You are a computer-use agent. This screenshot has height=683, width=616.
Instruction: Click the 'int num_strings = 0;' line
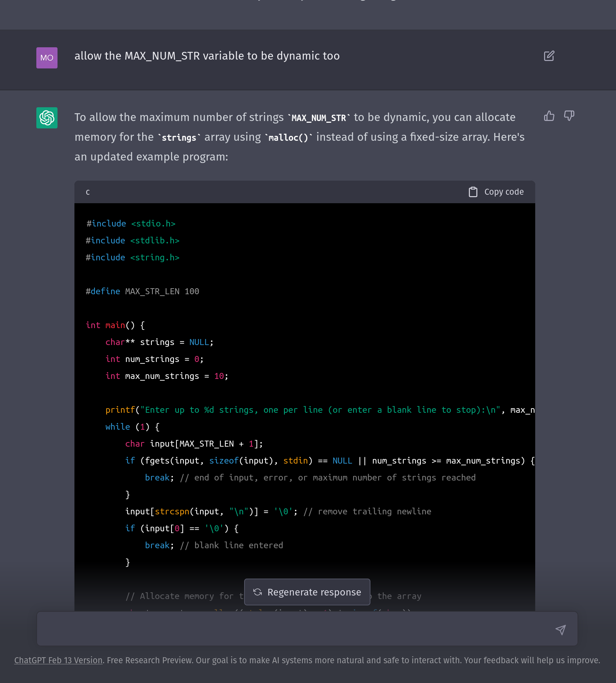coord(155,359)
